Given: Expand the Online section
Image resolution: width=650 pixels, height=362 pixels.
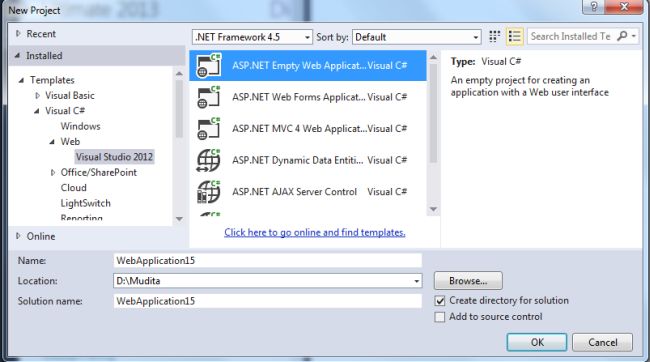Looking at the screenshot, I should [18, 236].
